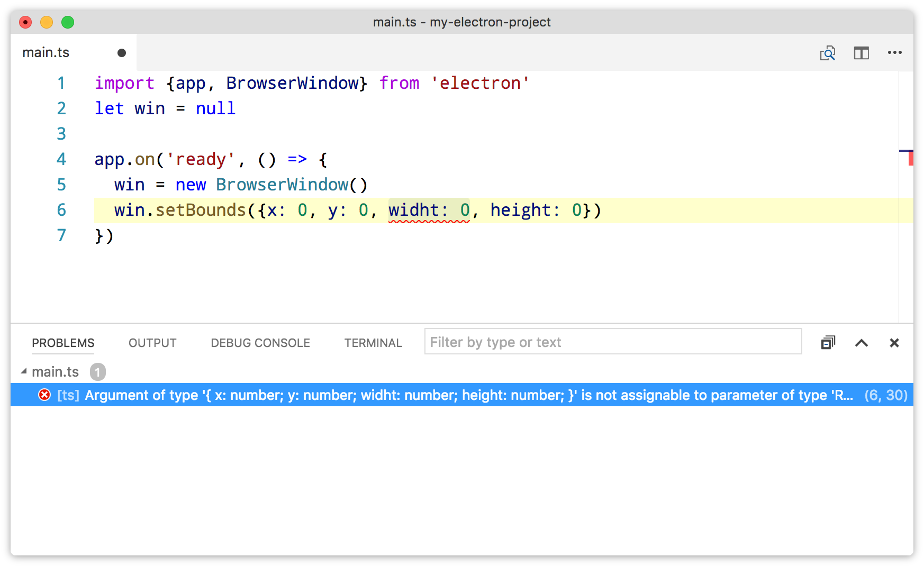Click the green fullscreen window button
Viewport: 924px width, 566px height.
(68, 22)
